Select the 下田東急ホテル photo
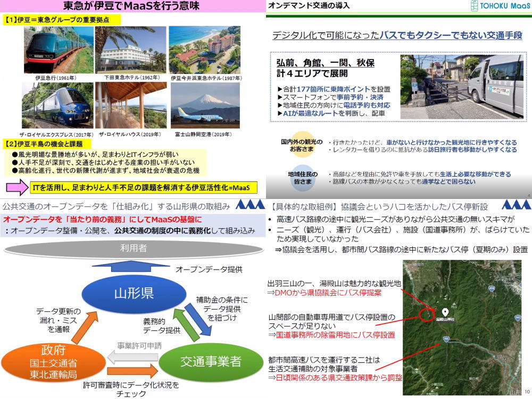This screenshot has height=399, width=532. coord(131,50)
